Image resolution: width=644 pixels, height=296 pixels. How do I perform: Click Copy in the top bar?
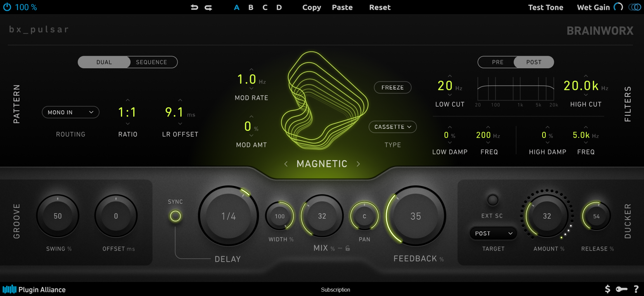pyautogui.click(x=312, y=7)
